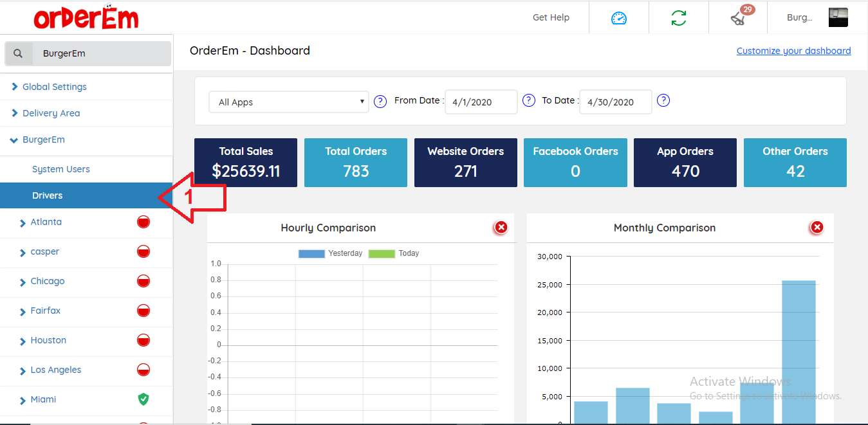Open notifications icon with 29 badge

738,18
